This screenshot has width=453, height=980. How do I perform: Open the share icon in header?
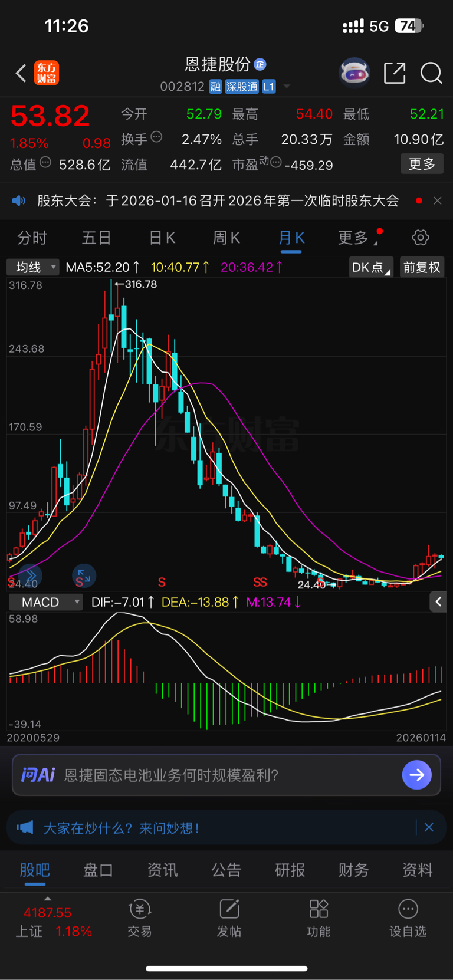pos(395,73)
